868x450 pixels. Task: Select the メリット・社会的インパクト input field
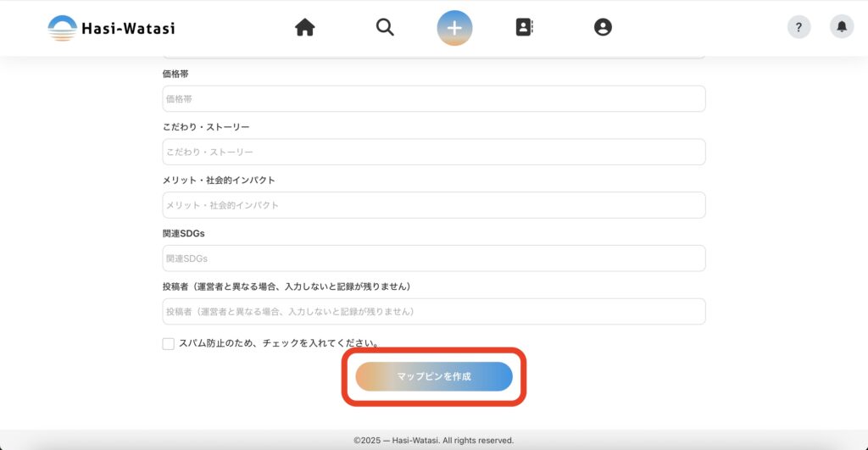click(x=433, y=205)
